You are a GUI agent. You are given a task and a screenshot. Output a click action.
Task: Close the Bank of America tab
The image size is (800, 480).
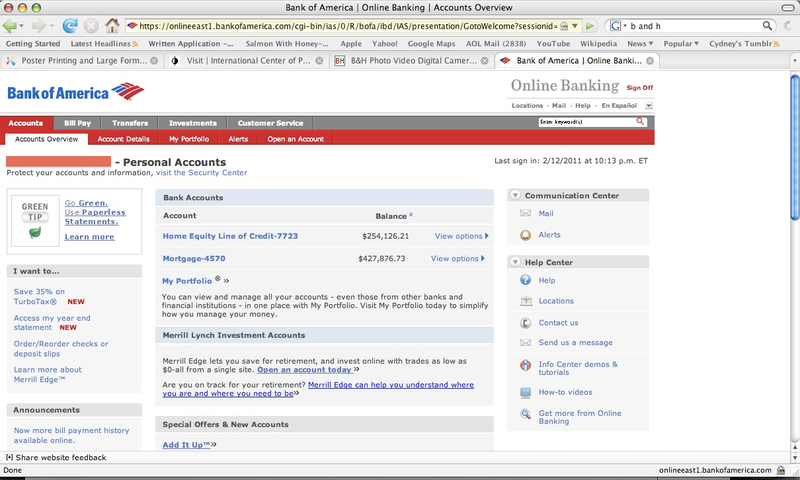(x=650, y=61)
